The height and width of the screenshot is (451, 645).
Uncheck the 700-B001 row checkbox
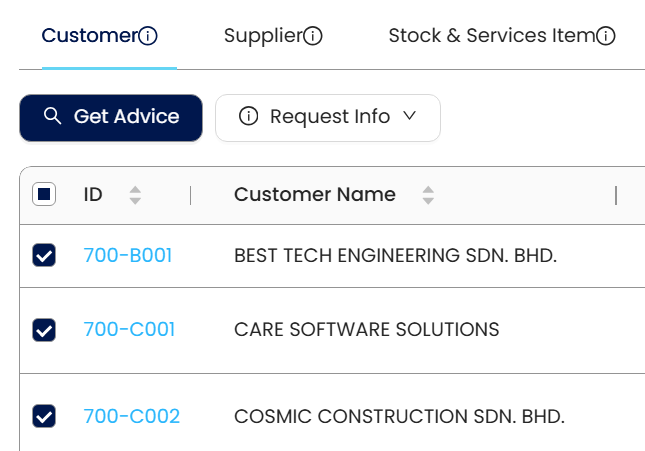44,256
